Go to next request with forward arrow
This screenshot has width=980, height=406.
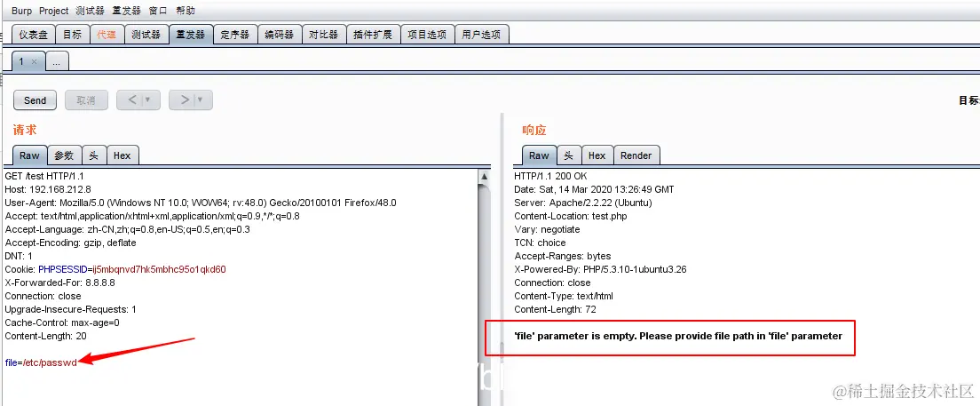pyautogui.click(x=185, y=100)
